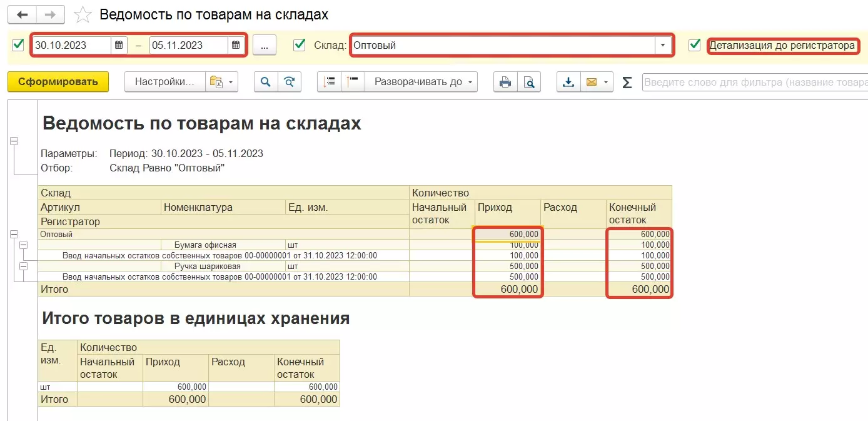Expand all groups icon
868x421 pixels.
coord(330,82)
